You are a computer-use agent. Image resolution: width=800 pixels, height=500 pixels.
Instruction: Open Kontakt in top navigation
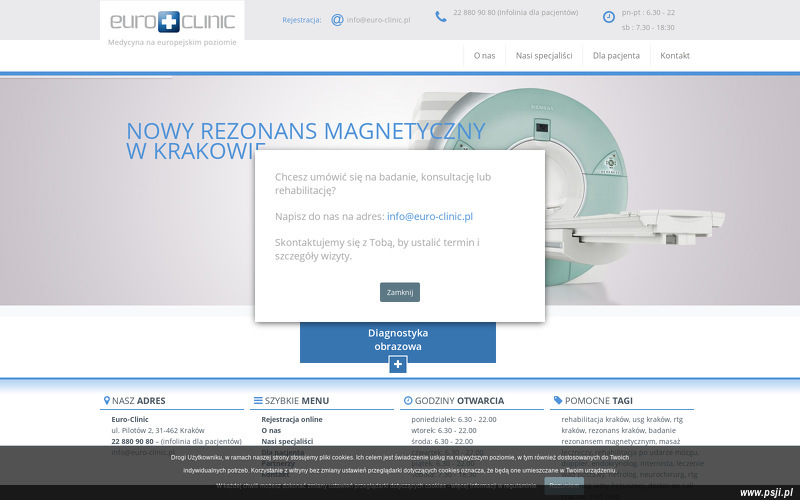pyautogui.click(x=674, y=56)
